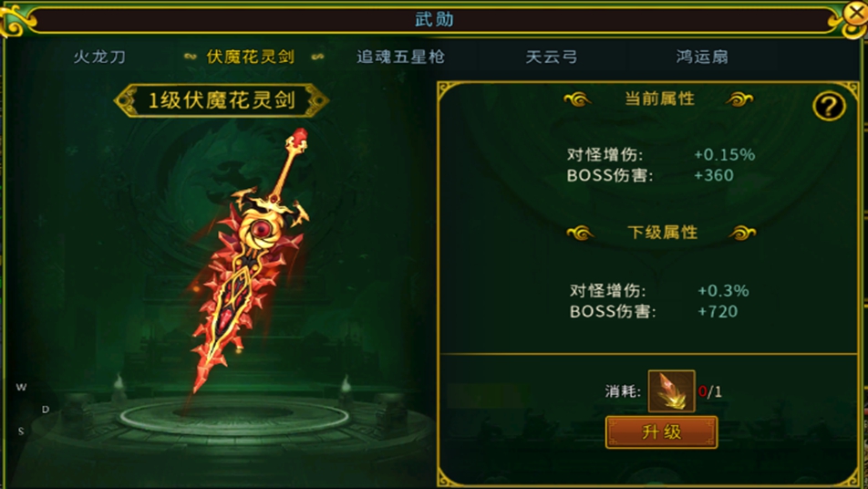Open the question mark help icon

coord(829,106)
